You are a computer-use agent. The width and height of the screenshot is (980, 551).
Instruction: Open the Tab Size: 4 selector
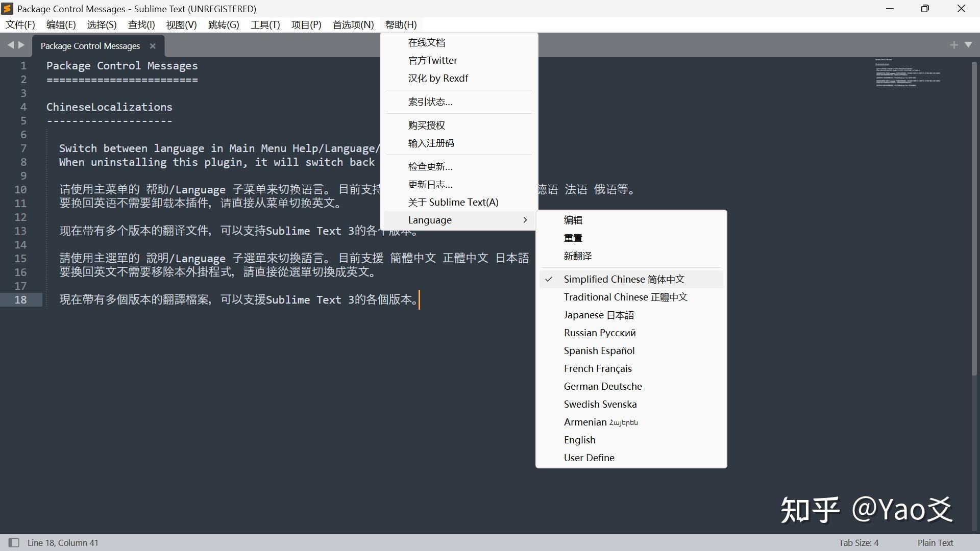pos(860,542)
